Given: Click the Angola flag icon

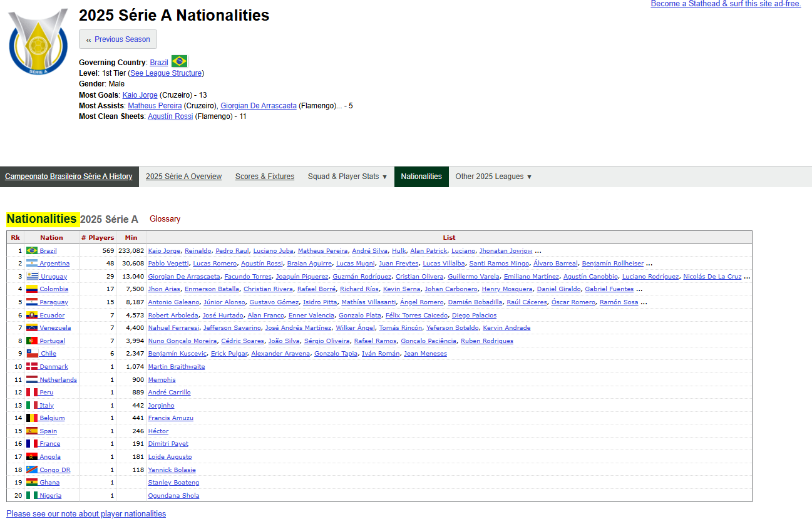Looking at the screenshot, I should click(32, 456).
